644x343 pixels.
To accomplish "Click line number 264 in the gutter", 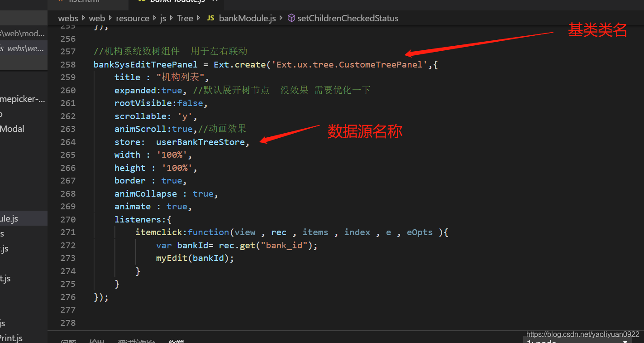I will (68, 142).
